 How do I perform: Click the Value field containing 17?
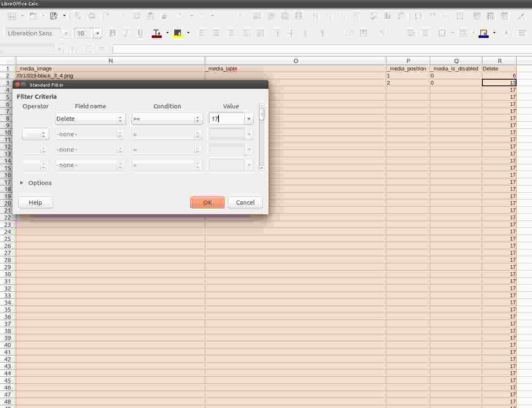click(x=226, y=119)
